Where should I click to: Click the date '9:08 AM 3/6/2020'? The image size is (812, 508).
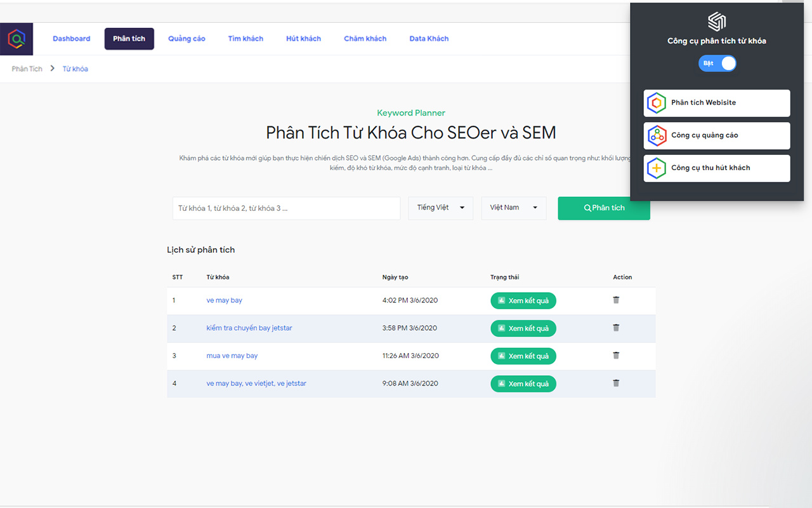410,384
